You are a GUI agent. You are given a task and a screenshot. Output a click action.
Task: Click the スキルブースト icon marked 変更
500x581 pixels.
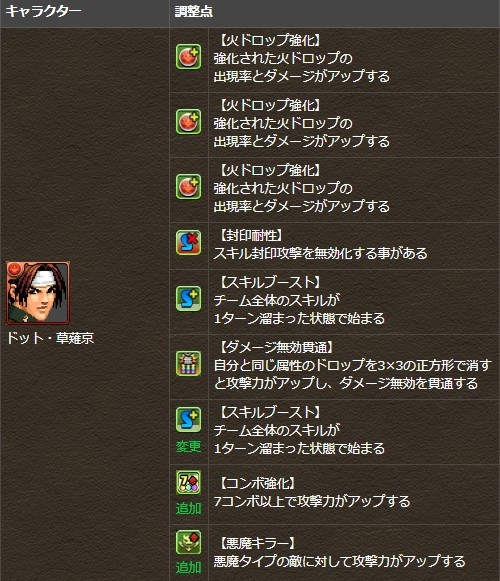click(x=189, y=419)
